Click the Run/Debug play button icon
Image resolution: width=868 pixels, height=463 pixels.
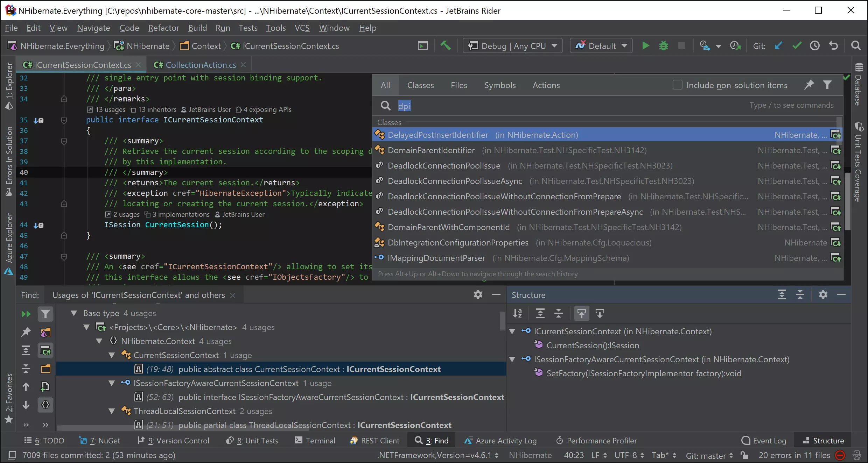click(645, 46)
